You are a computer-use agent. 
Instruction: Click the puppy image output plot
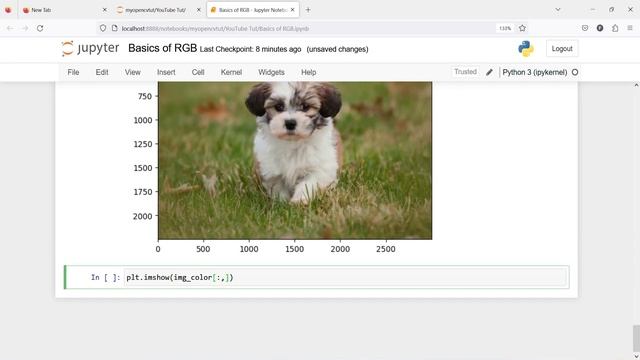pyautogui.click(x=295, y=160)
